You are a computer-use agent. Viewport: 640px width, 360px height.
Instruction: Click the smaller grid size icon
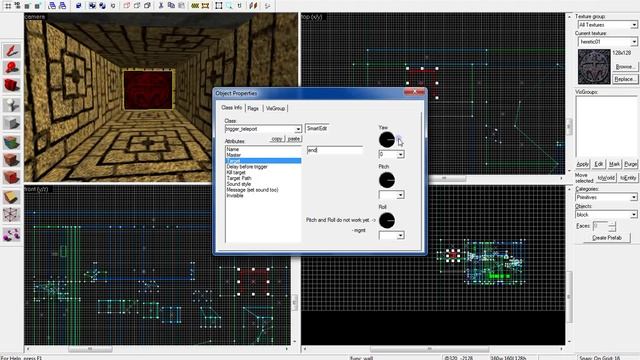pos(27,5)
